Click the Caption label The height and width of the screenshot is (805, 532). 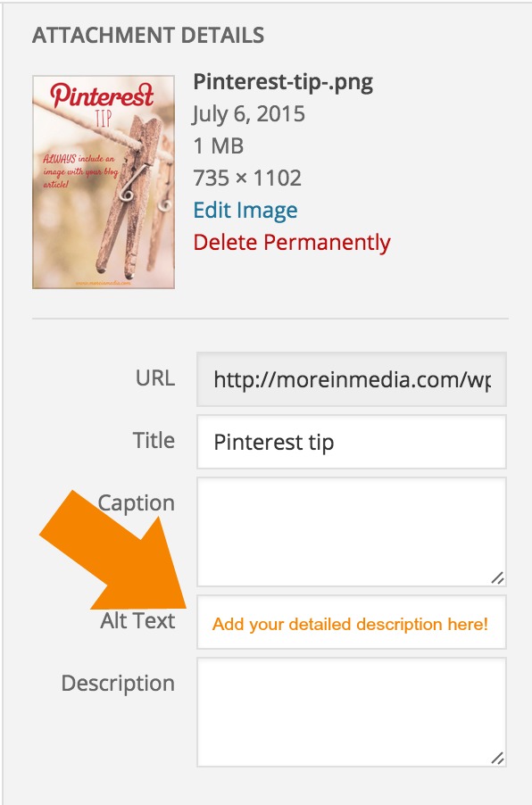tap(137, 503)
